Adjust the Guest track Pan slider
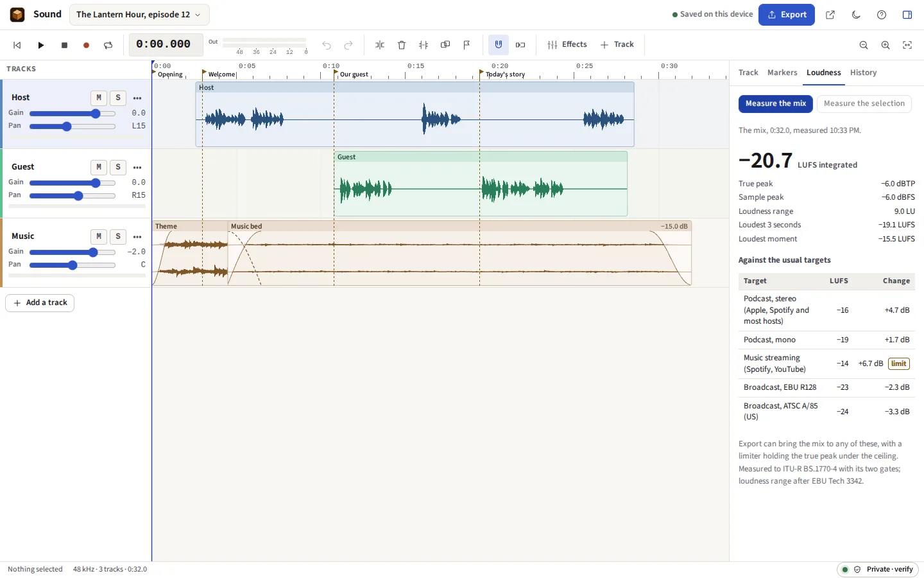 point(73,196)
